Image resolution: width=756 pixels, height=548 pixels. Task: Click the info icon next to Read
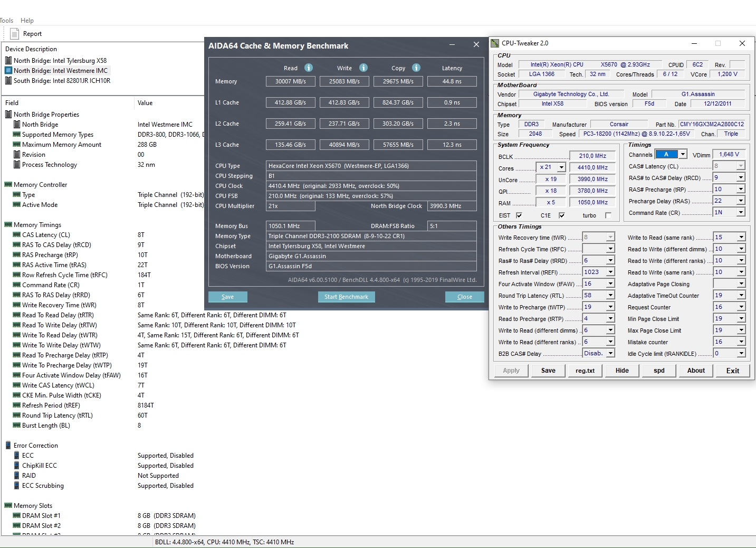click(309, 68)
